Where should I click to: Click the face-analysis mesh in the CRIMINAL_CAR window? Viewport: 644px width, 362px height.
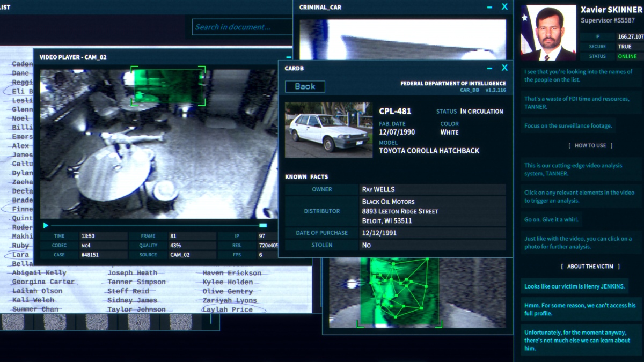click(398, 291)
